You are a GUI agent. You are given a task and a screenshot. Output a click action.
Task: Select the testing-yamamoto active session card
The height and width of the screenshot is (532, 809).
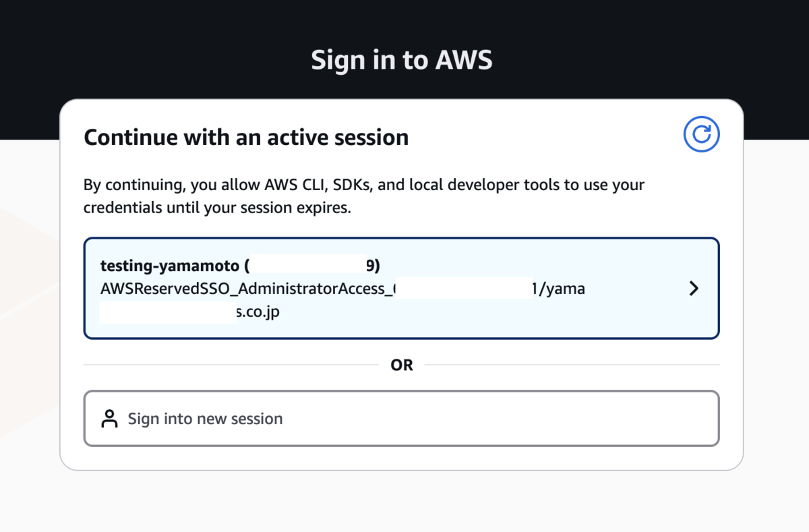[402, 288]
